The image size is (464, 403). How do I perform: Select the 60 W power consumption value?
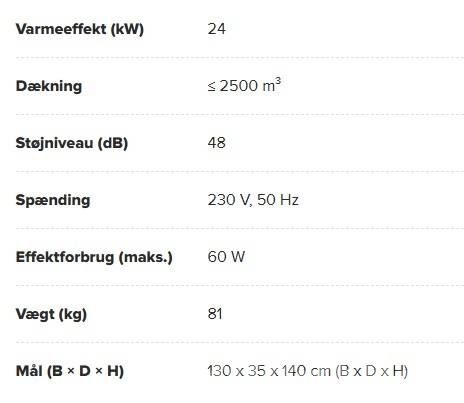[226, 257]
